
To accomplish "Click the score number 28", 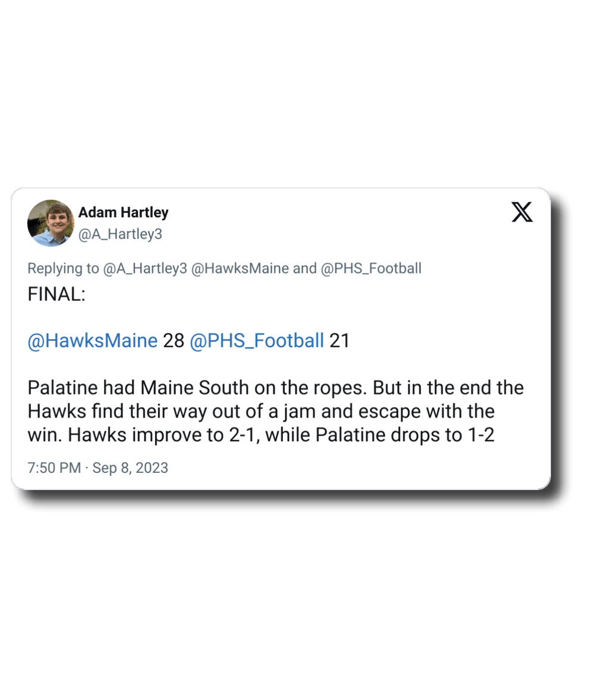I will tap(174, 341).
